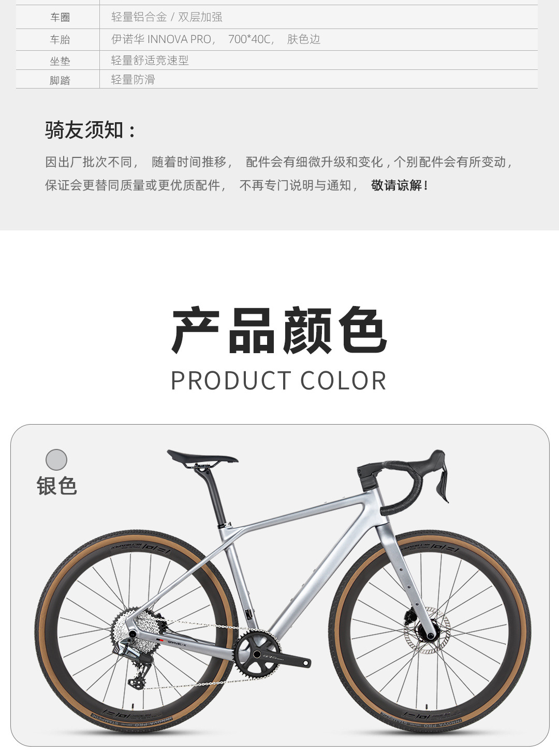Click the 轻量防滑 pedal value

(x=133, y=80)
